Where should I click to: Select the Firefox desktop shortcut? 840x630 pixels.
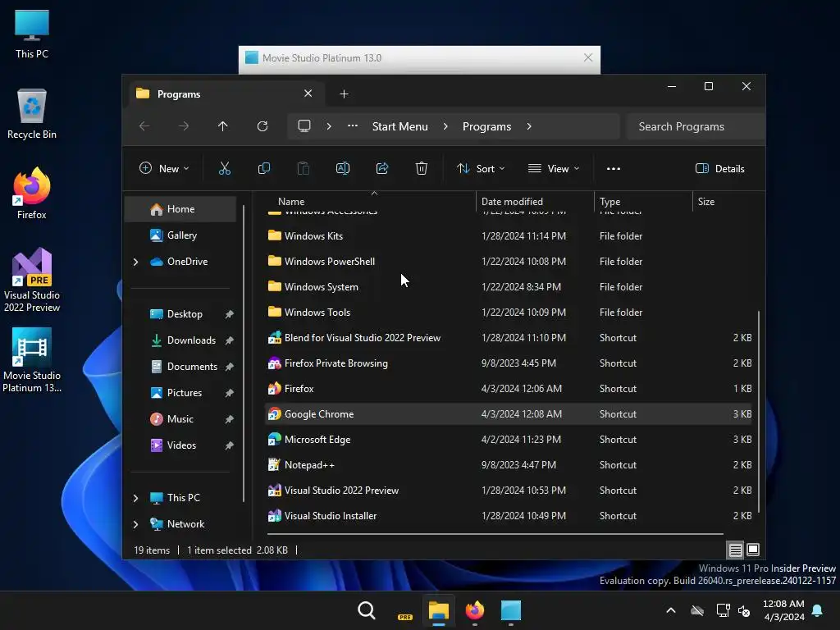click(x=32, y=194)
